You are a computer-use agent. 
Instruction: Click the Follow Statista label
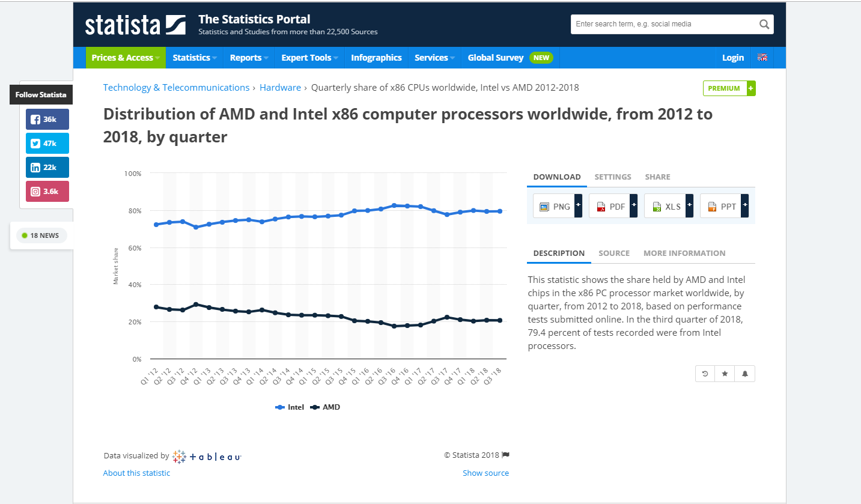[x=41, y=95]
